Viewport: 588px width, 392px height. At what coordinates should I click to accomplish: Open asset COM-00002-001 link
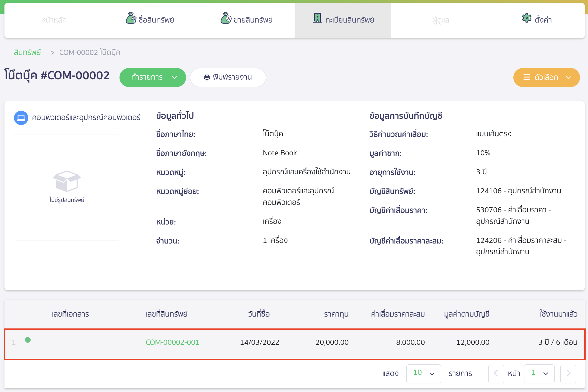coord(172,342)
